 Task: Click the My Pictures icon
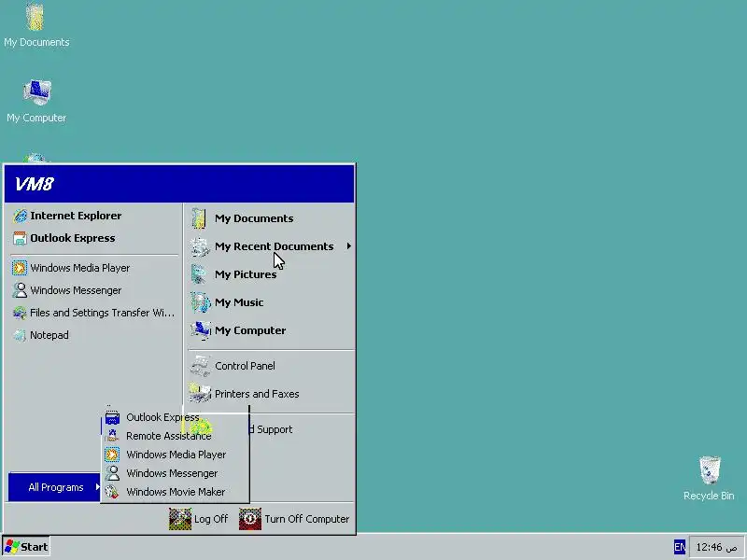[x=199, y=274]
